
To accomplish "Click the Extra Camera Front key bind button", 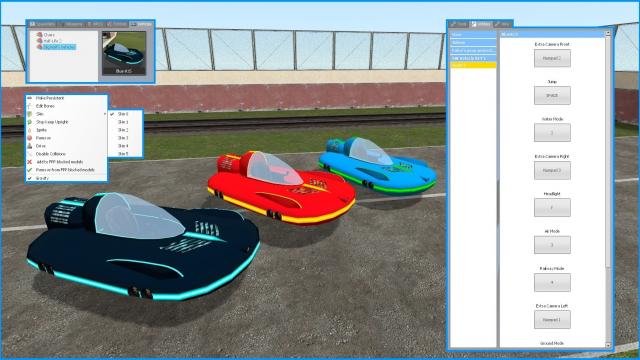I will coord(552,58).
